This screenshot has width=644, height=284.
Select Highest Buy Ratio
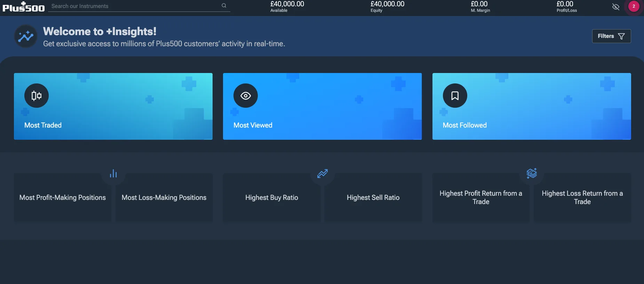pos(272,197)
